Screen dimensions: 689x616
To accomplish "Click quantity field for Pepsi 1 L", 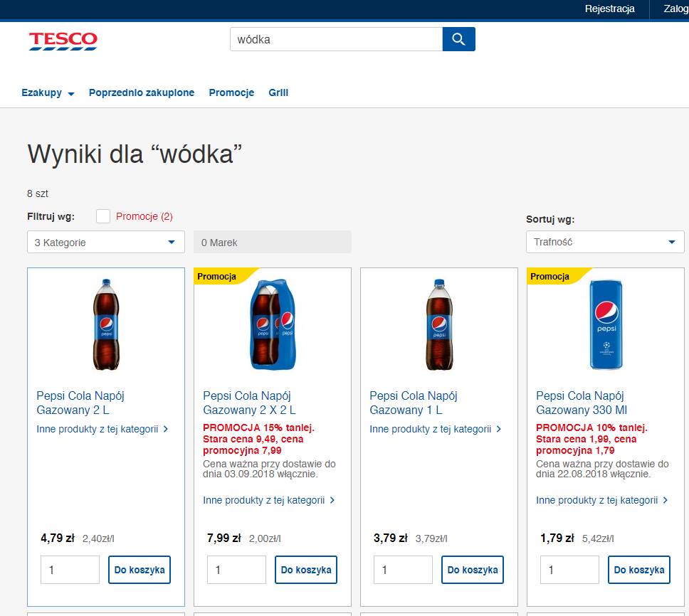I will click(x=404, y=570).
